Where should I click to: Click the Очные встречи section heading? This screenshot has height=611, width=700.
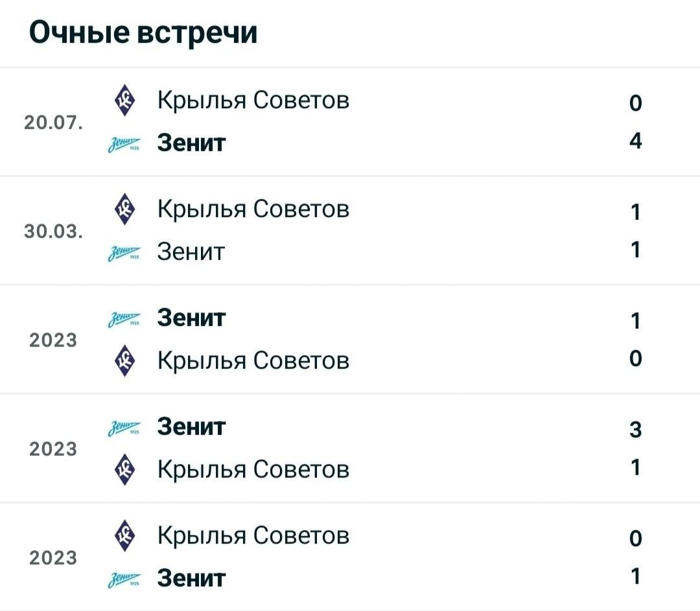tap(143, 32)
